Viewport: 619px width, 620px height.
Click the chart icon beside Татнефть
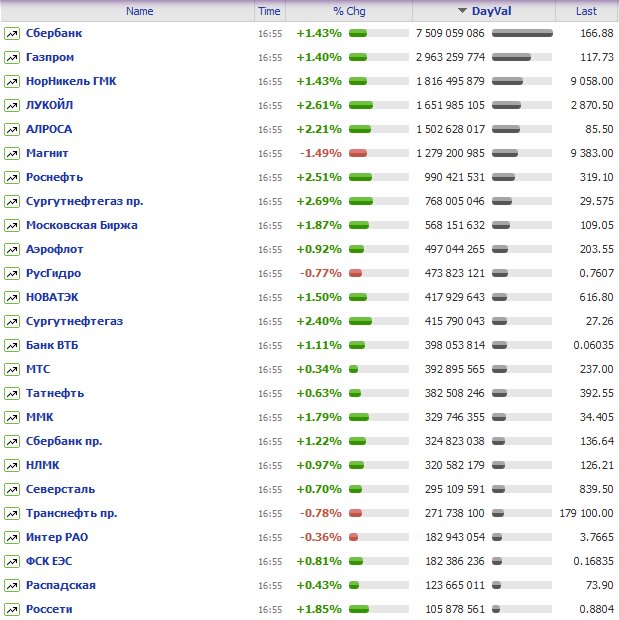click(12, 393)
